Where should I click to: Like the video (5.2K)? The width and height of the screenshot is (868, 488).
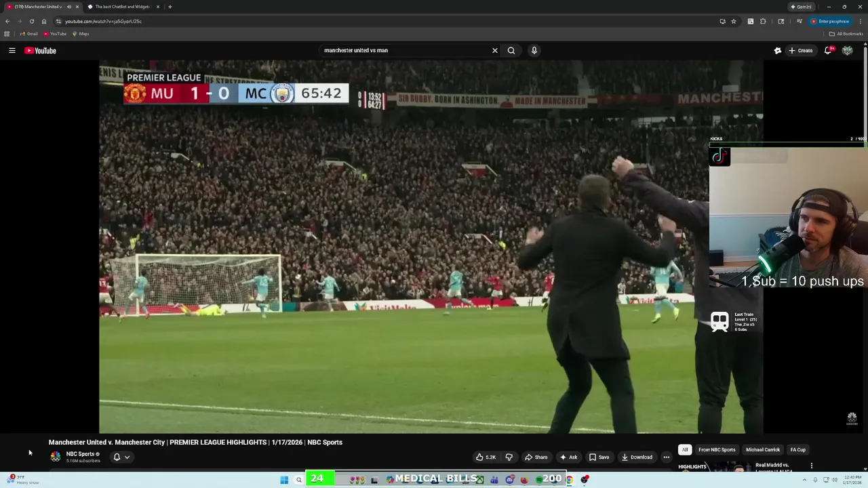point(486,457)
